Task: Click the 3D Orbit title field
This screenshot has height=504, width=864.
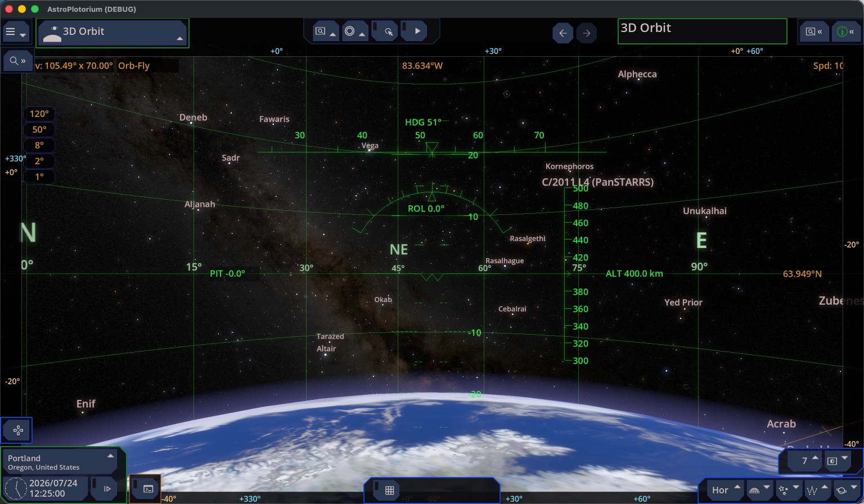Action: (x=702, y=31)
